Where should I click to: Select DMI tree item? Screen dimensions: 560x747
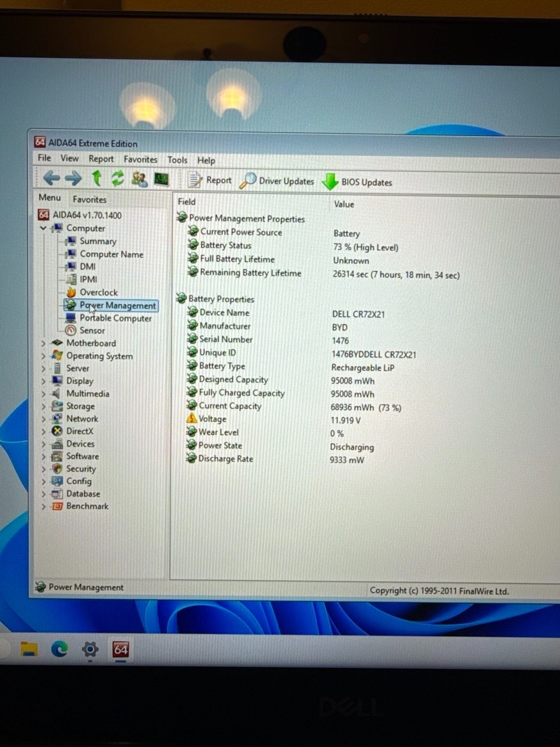(x=80, y=266)
